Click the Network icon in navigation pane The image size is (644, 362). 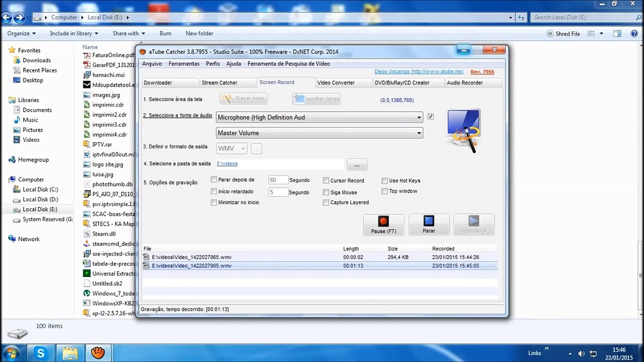click(12, 239)
